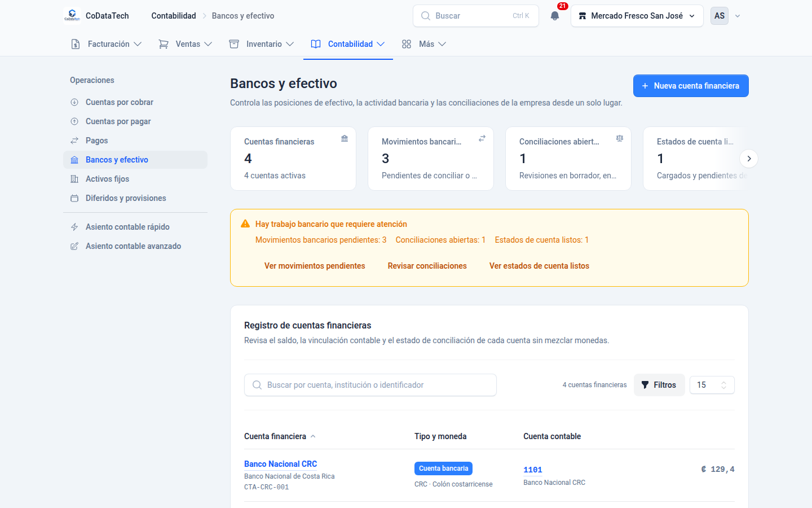Focus the global Buscar search box
The image size is (812, 508).
click(476, 16)
